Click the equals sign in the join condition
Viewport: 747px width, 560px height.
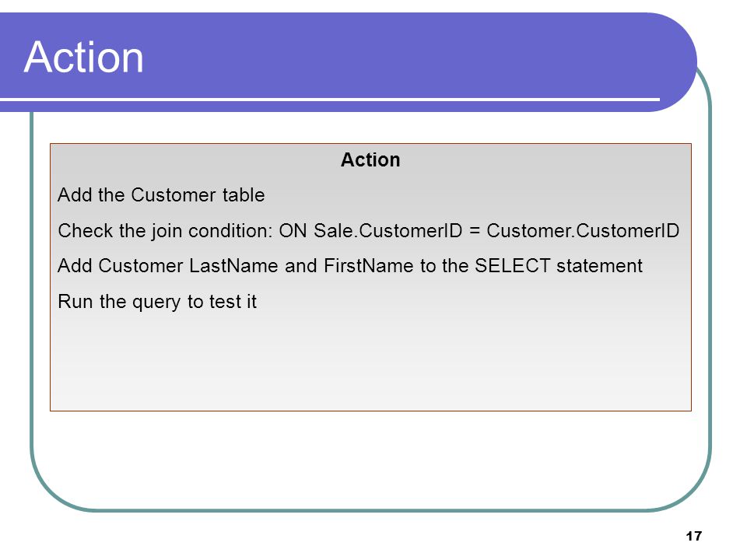(x=474, y=232)
